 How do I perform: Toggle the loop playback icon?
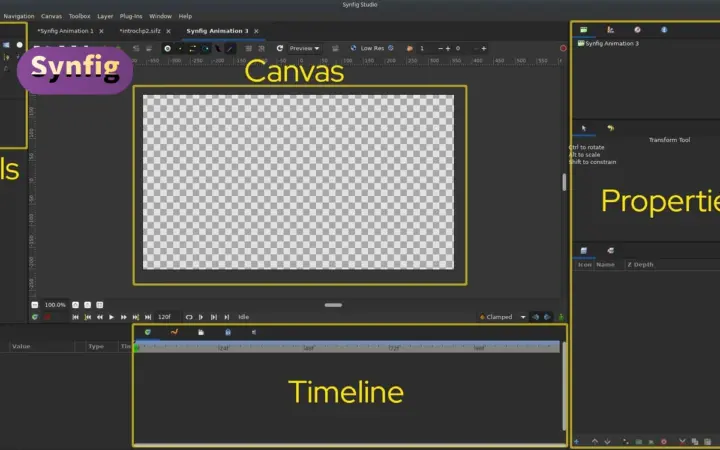point(189,317)
